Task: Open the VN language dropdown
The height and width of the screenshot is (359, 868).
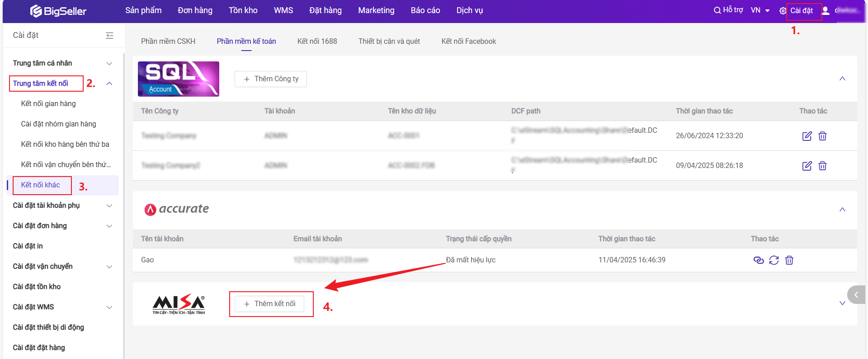Action: [760, 10]
